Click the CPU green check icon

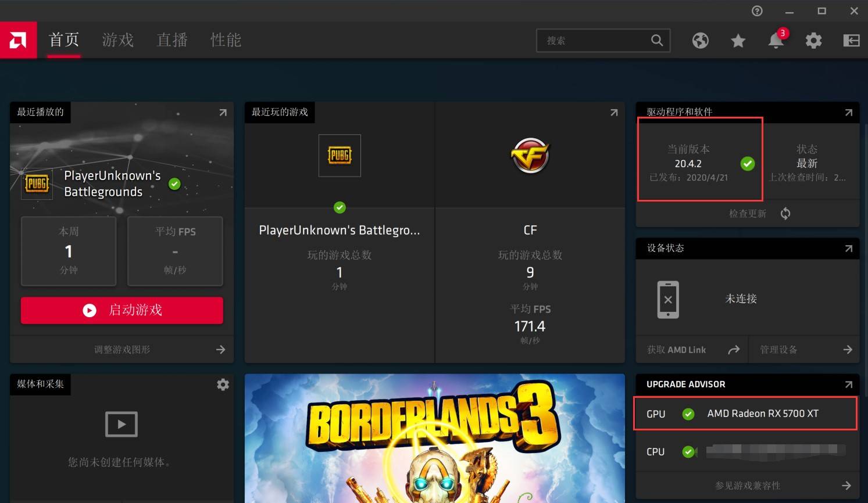click(689, 452)
